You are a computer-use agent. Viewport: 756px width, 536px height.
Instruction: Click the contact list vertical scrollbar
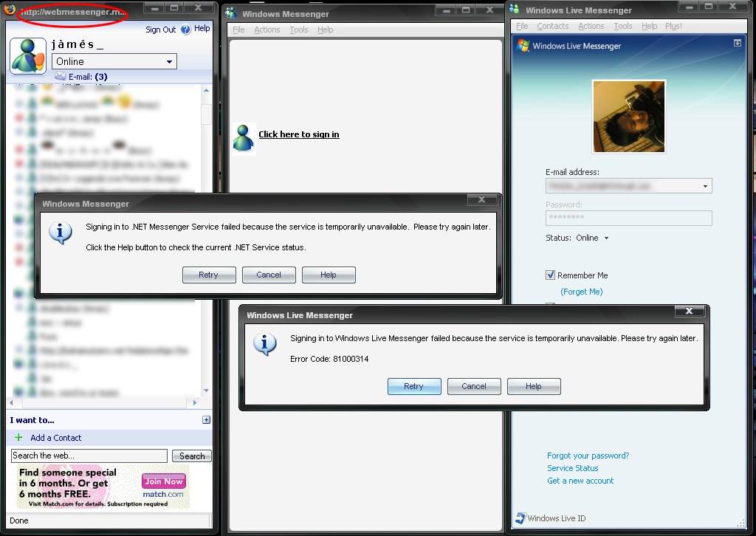206,244
